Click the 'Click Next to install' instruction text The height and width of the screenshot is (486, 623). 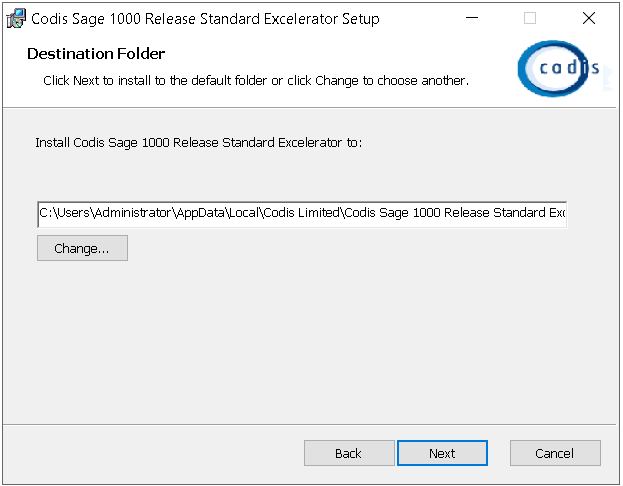256,81
